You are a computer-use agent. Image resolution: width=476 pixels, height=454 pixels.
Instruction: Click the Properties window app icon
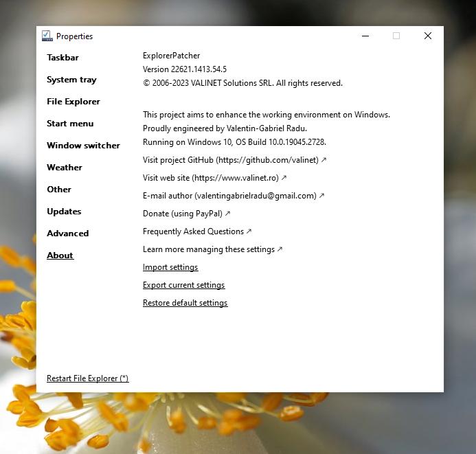[47, 36]
